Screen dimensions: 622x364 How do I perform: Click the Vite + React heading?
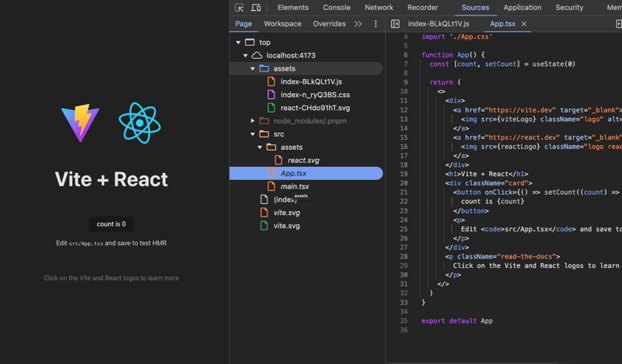click(x=111, y=179)
